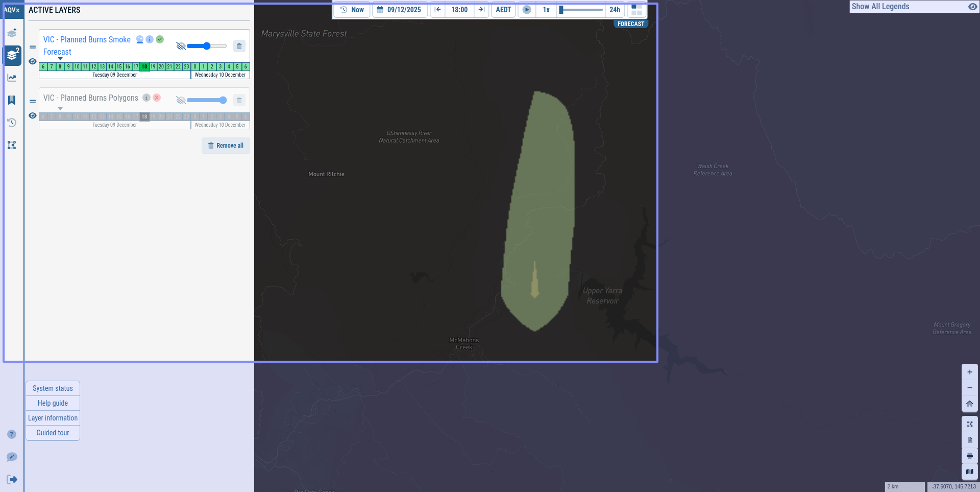The height and width of the screenshot is (492, 980).
Task: Open the 09/12/2025 date picker
Action: [x=400, y=10]
